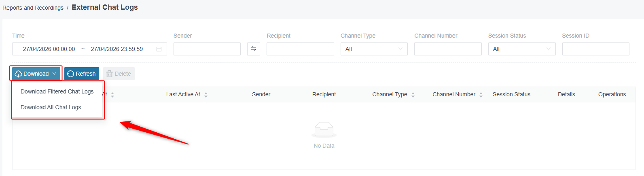Open the Channel Type dropdown
Image resolution: width=644 pixels, height=176 pixels.
pos(374,49)
